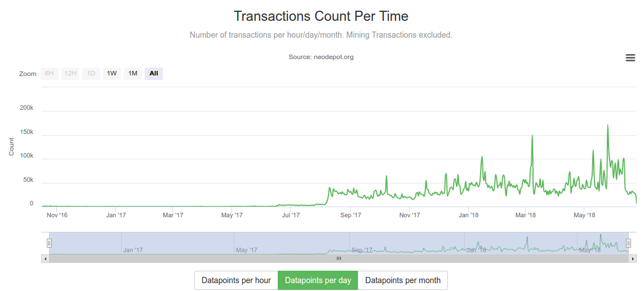Click the Source: neodepot.org credit link
Screen dimensions: 644x291
(321, 57)
